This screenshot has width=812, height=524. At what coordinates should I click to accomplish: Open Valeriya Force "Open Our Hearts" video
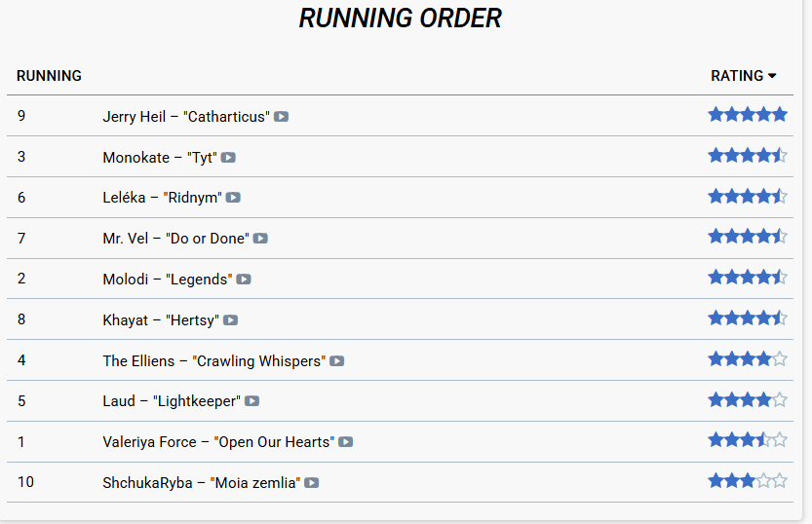(x=345, y=442)
